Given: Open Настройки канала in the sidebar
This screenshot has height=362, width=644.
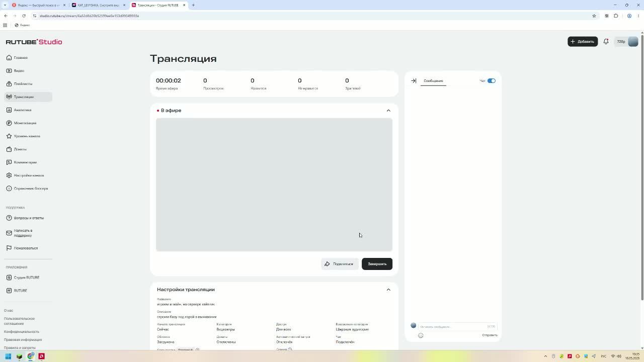Looking at the screenshot, I should (x=28, y=175).
